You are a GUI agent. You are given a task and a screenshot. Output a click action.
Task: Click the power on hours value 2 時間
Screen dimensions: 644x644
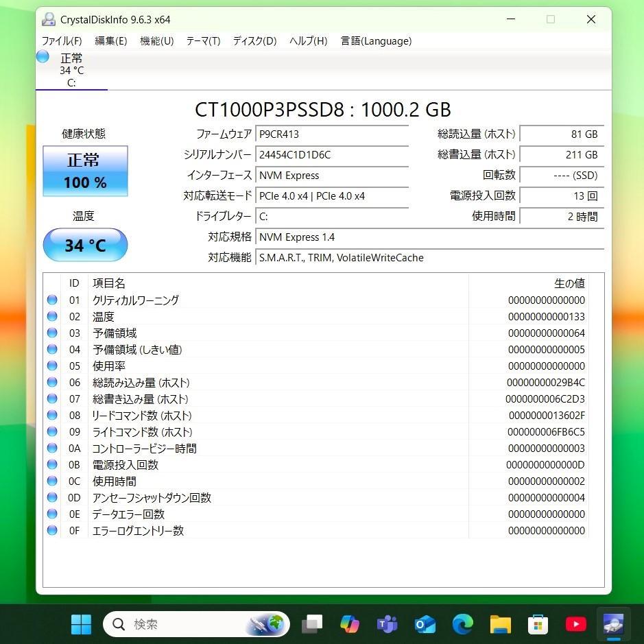pos(562,217)
